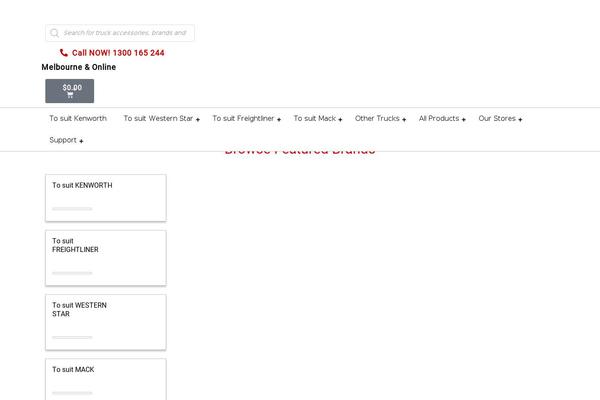Focus the truck accessories search field

click(x=120, y=33)
